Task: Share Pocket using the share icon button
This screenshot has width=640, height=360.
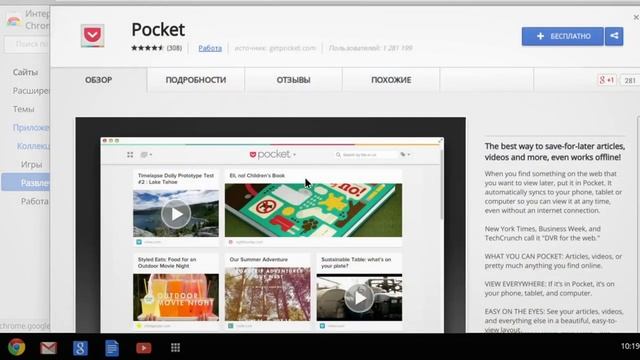Action: pos(614,36)
